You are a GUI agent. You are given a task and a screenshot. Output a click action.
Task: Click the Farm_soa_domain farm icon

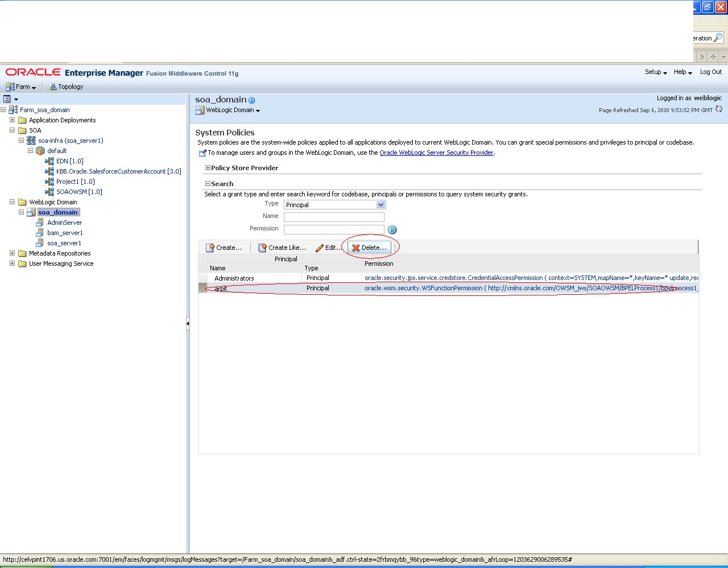coord(13,110)
